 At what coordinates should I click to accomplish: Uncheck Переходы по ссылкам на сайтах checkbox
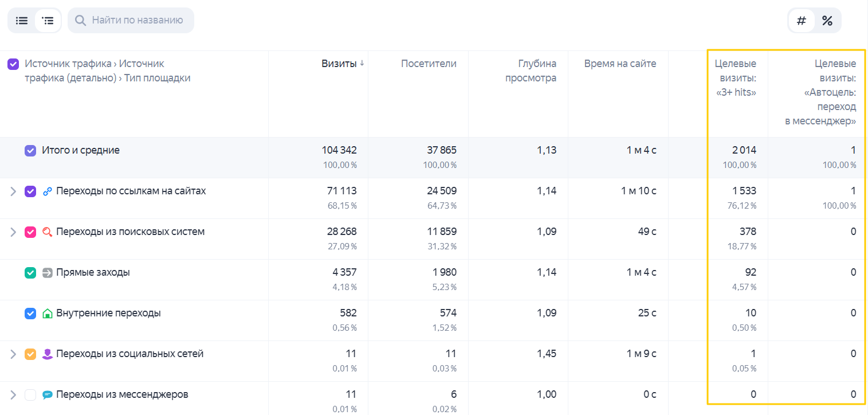click(30, 191)
